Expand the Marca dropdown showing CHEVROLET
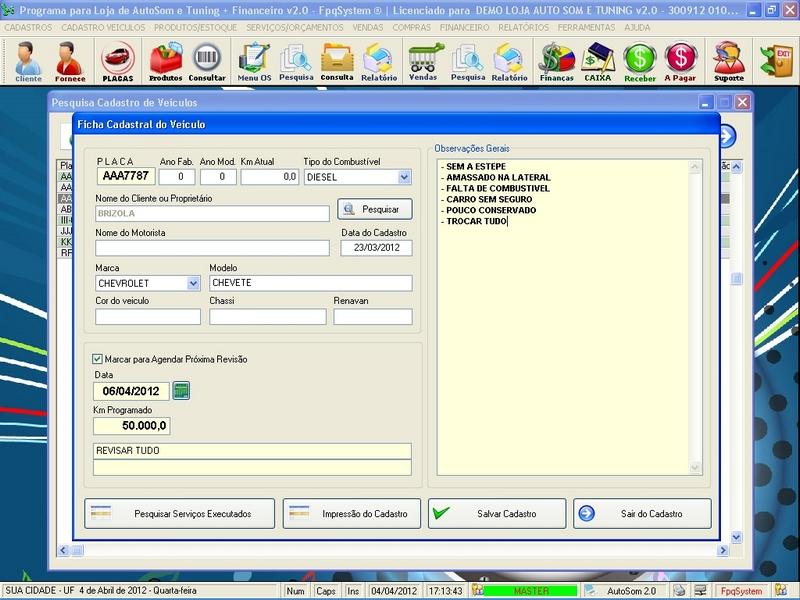The width and height of the screenshot is (800, 600). point(193,283)
